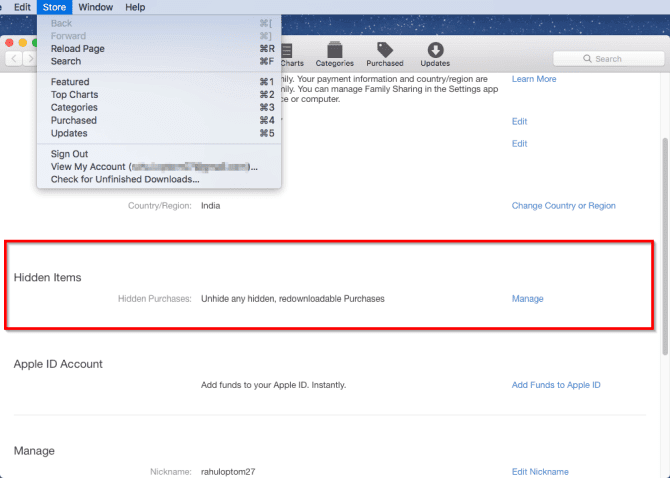Click the Learn More link
Screen dimensions: 670x478
[x=534, y=79]
